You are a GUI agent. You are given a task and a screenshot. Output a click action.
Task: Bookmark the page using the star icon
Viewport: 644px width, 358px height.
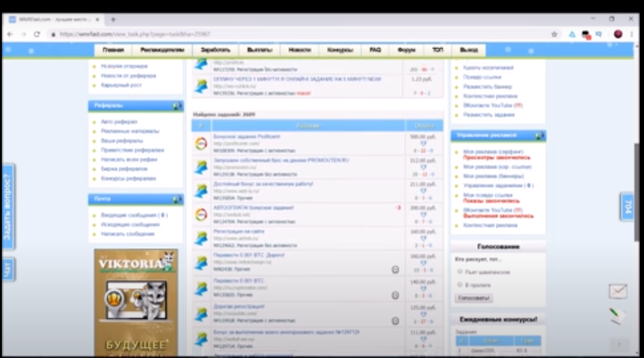tap(554, 34)
